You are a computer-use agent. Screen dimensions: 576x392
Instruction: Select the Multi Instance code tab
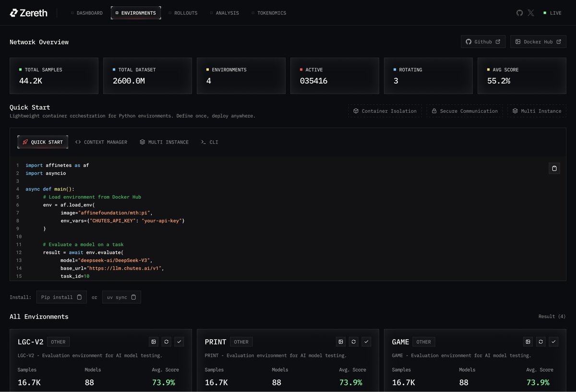coord(164,142)
